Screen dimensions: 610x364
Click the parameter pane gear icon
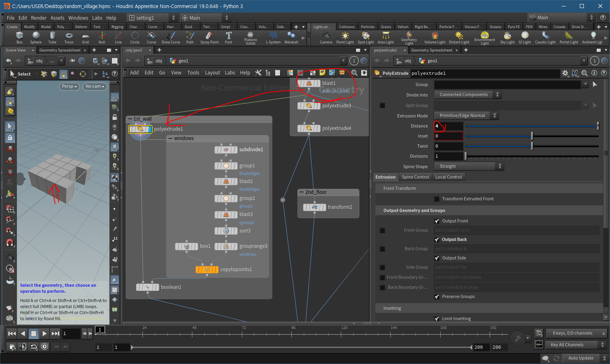565,73
